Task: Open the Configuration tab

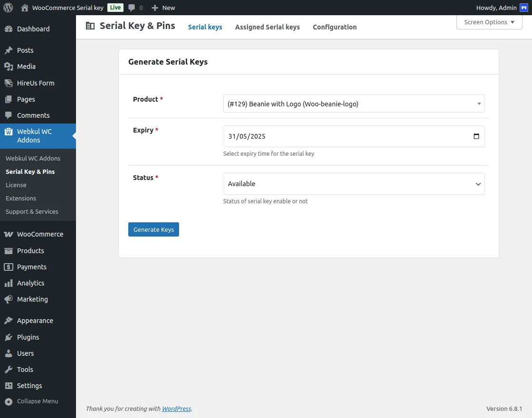Action: (334, 27)
